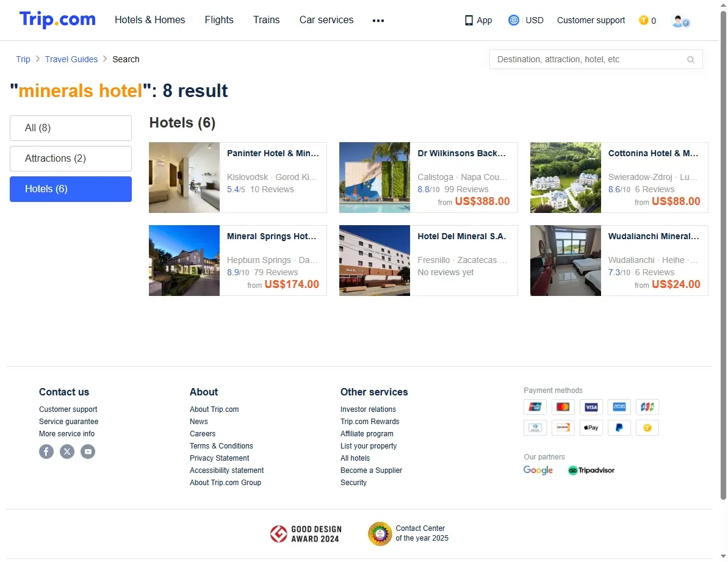Viewport: 728px width, 562px height.
Task: Click the PayPal payment icon
Action: point(619,427)
